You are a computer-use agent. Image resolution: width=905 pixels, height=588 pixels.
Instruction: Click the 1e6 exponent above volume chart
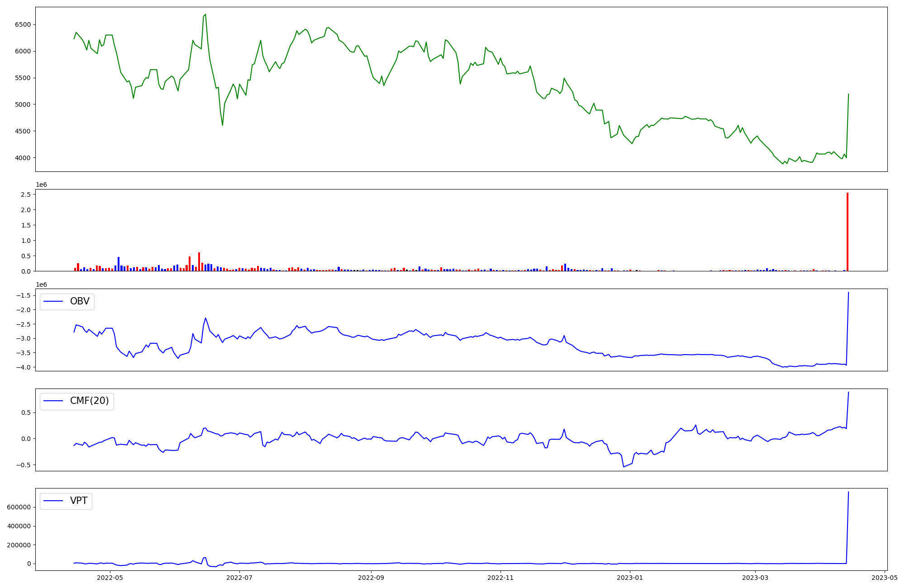click(x=41, y=185)
